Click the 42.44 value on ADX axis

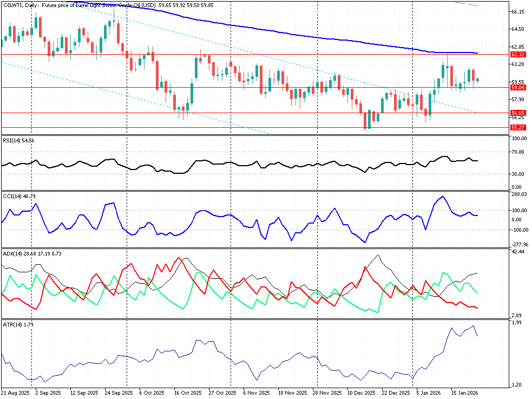[518, 252]
